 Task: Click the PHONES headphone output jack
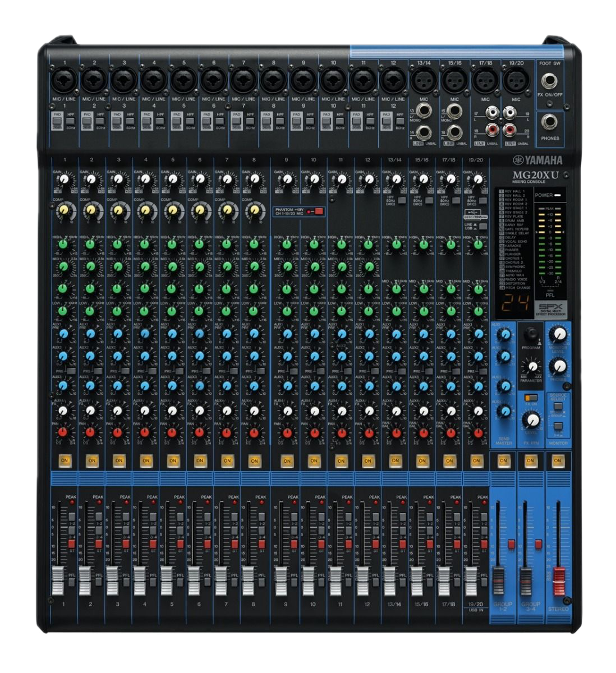click(x=549, y=122)
